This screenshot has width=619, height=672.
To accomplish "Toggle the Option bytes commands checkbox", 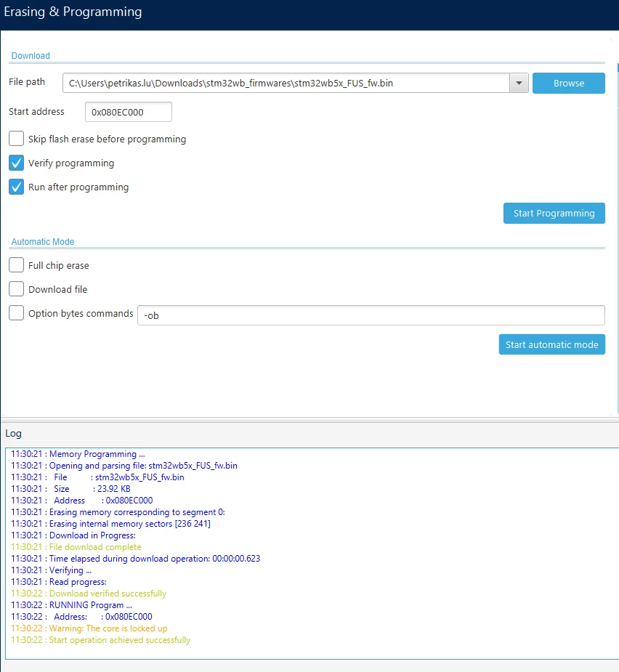I will click(16, 313).
